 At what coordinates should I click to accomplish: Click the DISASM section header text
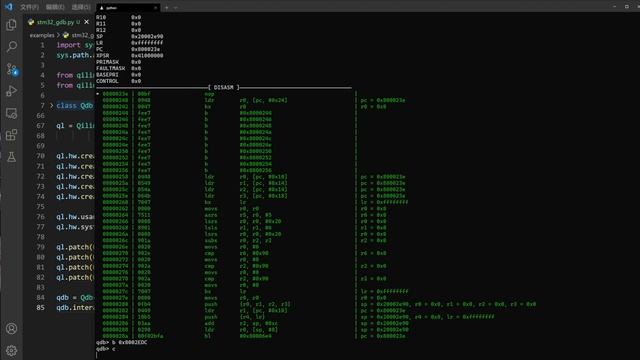224,87
